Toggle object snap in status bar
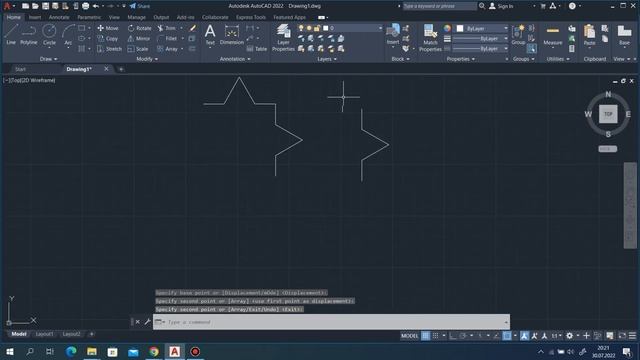This screenshot has width=640, height=360. pyautogui.click(x=507, y=336)
